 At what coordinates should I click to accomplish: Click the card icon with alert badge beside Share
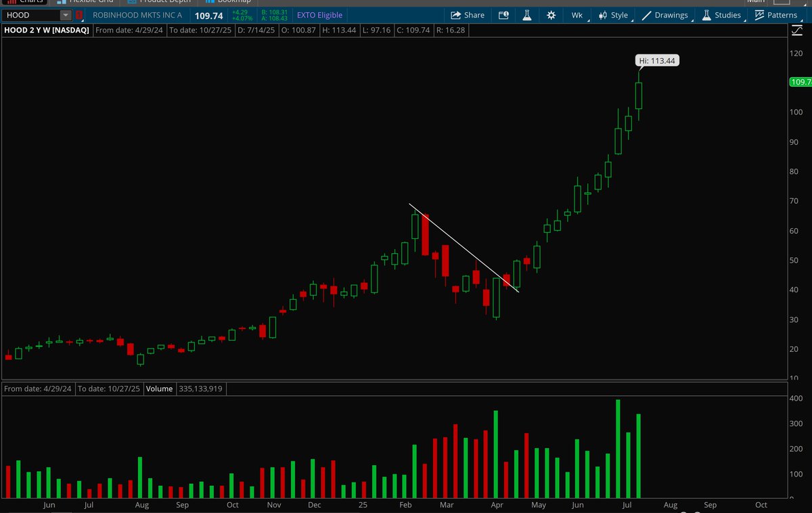click(x=503, y=15)
